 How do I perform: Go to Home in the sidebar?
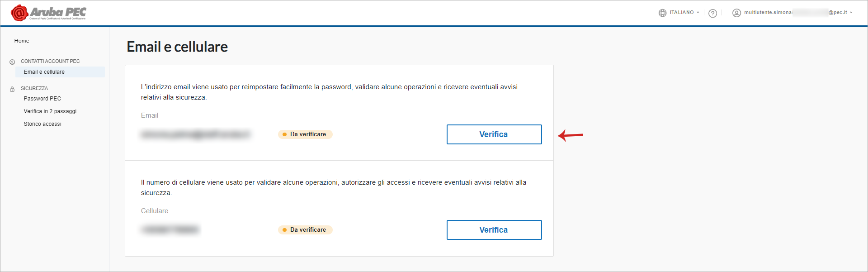point(22,41)
